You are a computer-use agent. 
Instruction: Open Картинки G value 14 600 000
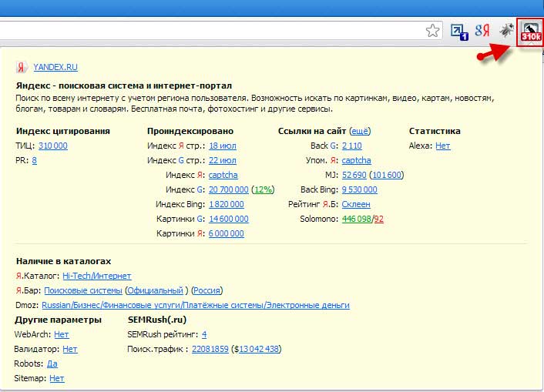[229, 219]
